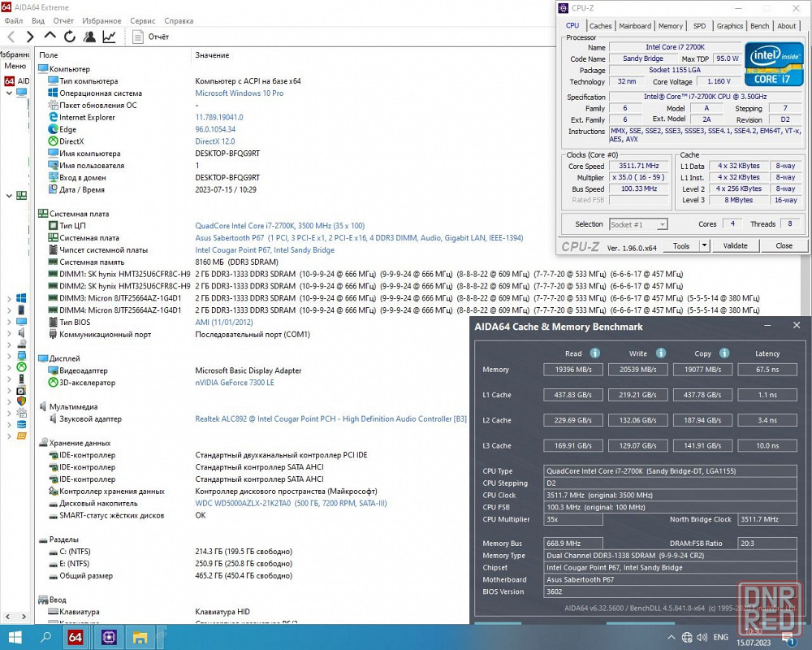Open the Файл menu
Viewport: 812px width, 650px height.
pos(14,21)
